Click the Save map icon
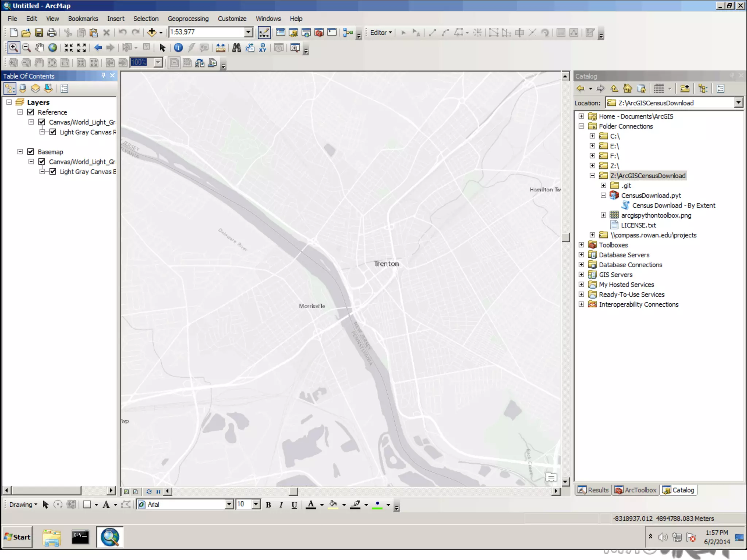The width and height of the screenshot is (747, 560). tap(39, 32)
